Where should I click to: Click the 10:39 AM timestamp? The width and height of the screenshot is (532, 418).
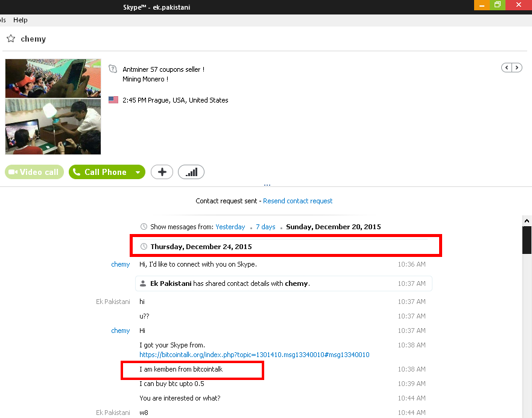[x=411, y=384]
